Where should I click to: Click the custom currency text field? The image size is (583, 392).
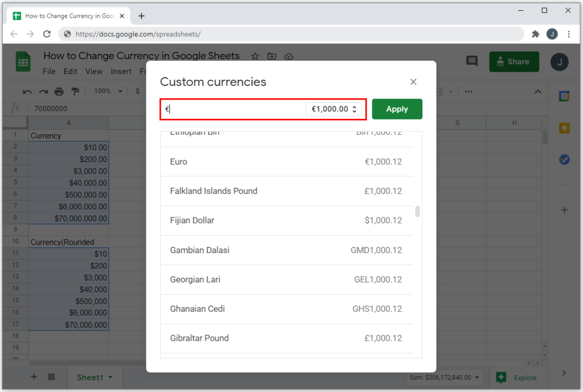(x=233, y=109)
